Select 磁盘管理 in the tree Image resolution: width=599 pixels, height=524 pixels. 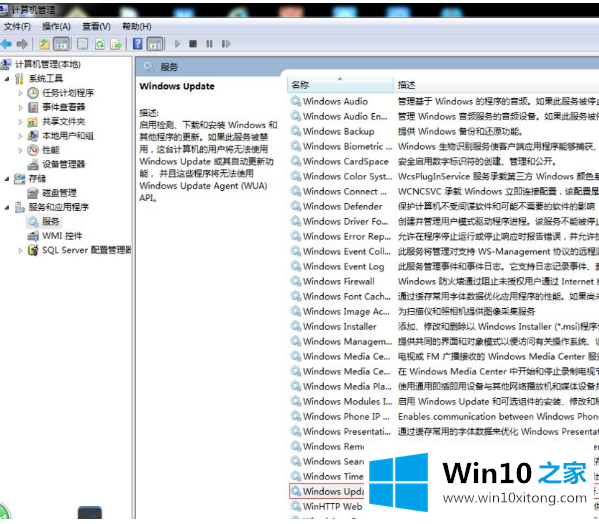59,193
